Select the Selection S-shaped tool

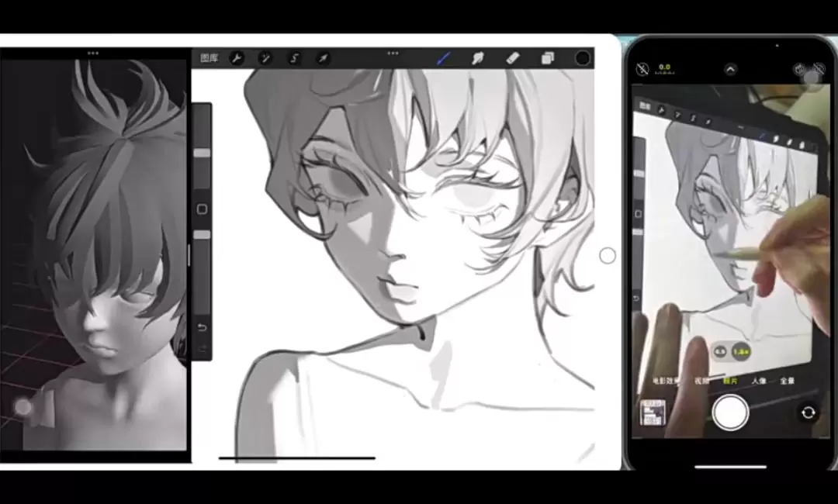click(x=295, y=58)
